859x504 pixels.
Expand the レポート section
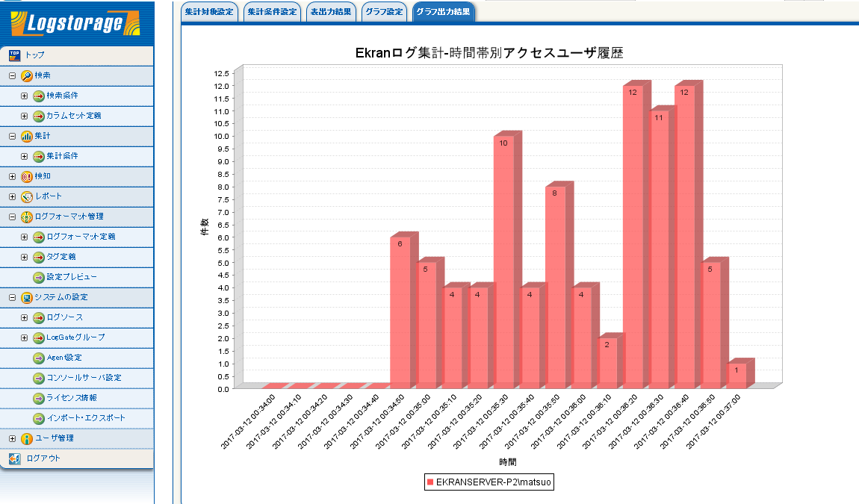coord(12,196)
